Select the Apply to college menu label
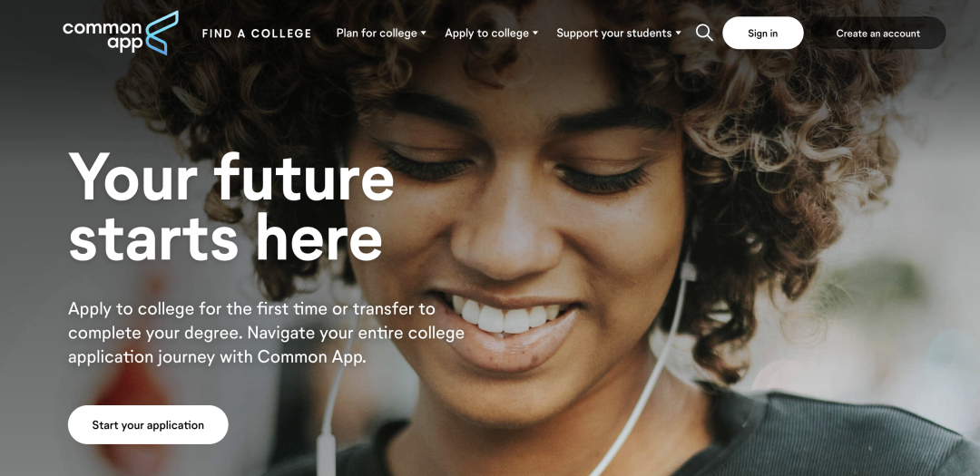This screenshot has height=476, width=980. click(487, 34)
